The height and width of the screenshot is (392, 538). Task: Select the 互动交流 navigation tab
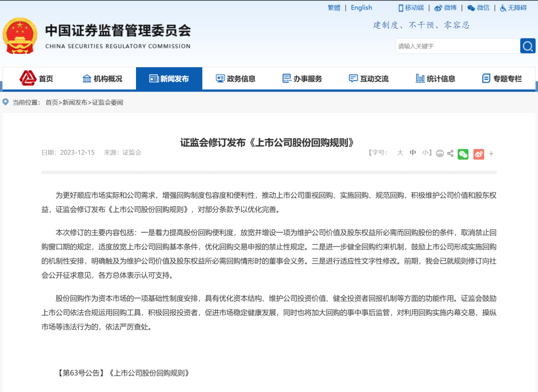368,78
